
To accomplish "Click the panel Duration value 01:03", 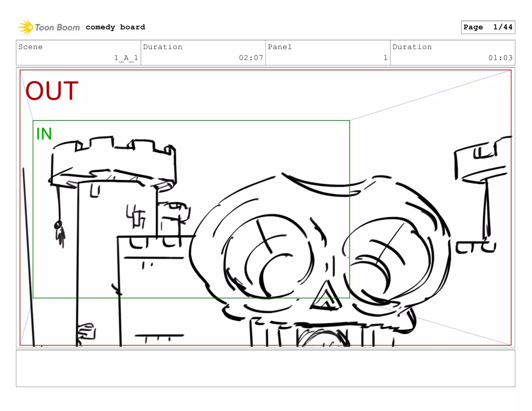I will point(500,58).
